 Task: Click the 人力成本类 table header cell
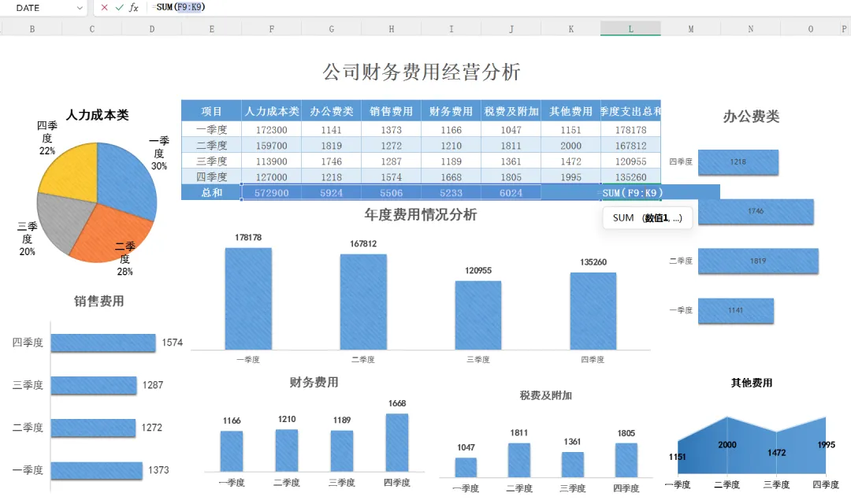click(271, 111)
